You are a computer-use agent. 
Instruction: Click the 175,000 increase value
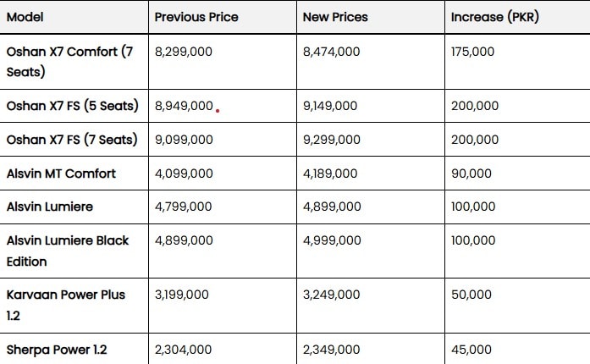click(472, 52)
